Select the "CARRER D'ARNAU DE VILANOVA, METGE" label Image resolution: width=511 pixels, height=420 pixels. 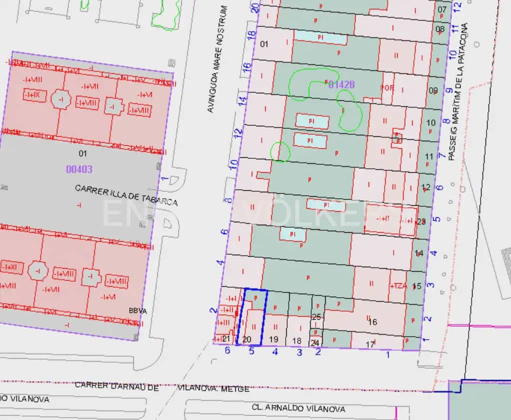(x=162, y=387)
